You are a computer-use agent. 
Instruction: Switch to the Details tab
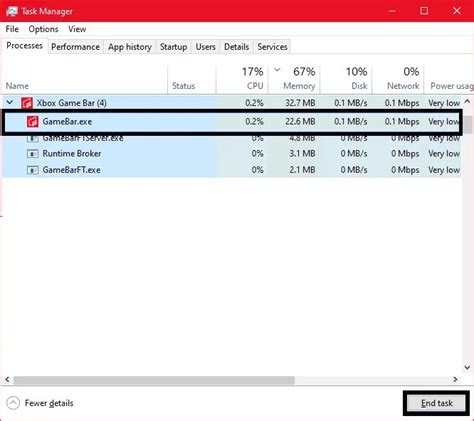coord(236,47)
